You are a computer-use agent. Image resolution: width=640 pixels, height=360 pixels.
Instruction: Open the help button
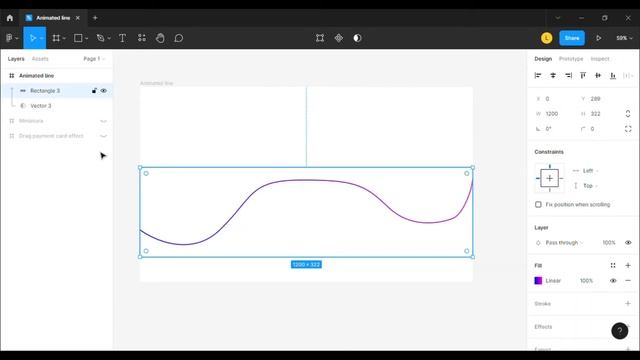pos(619,331)
